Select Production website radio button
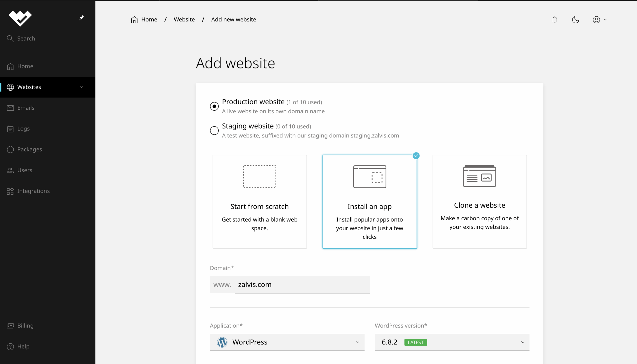 tap(214, 106)
